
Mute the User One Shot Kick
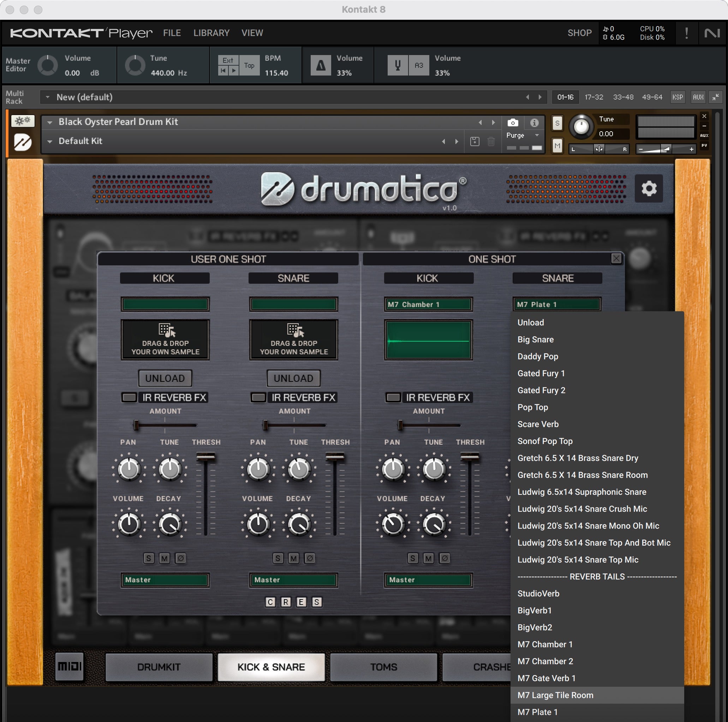point(164,558)
